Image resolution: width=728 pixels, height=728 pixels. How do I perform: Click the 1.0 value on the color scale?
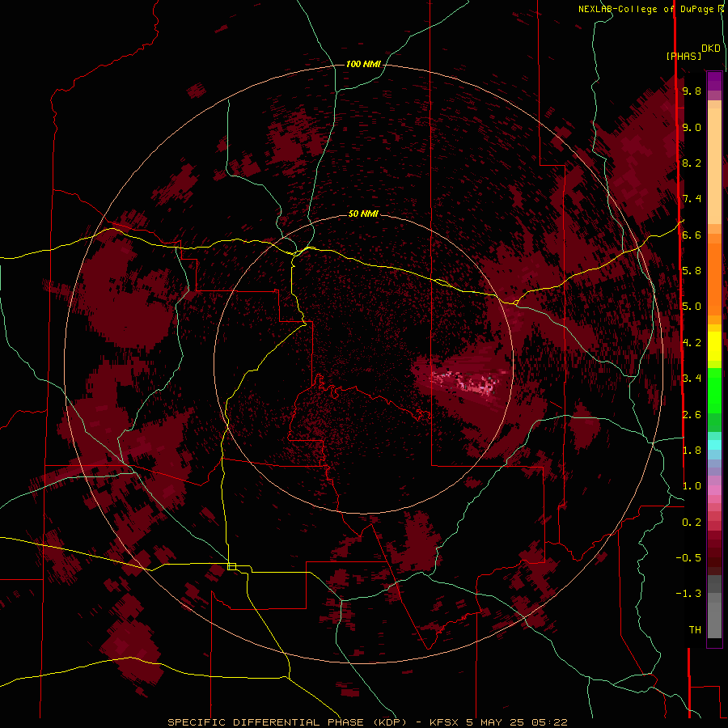click(692, 486)
